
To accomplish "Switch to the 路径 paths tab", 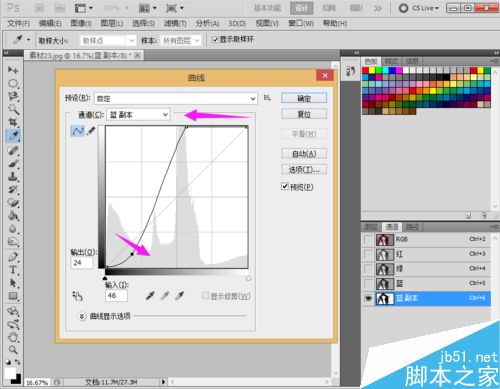I will pos(413,227).
